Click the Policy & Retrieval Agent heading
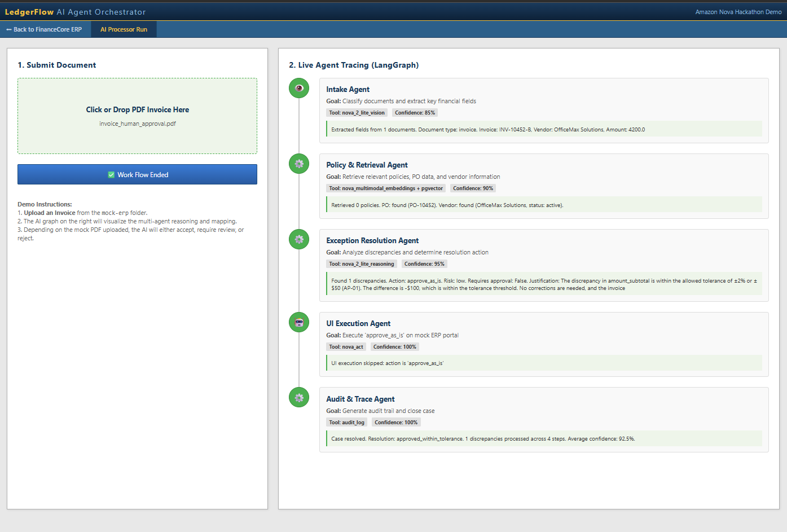Viewport: 787px width, 532px height. 367,165
